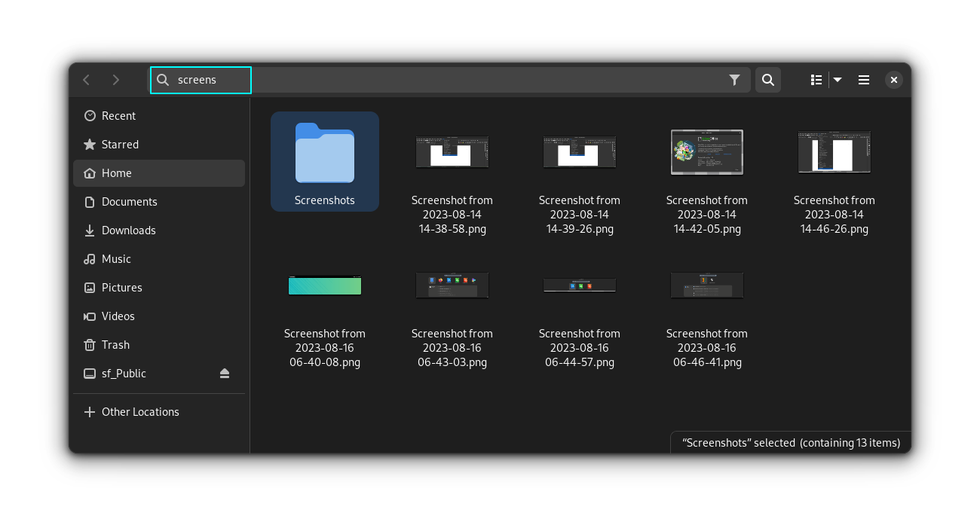
Task: Open the Music folder from sidebar
Action: 117,258
